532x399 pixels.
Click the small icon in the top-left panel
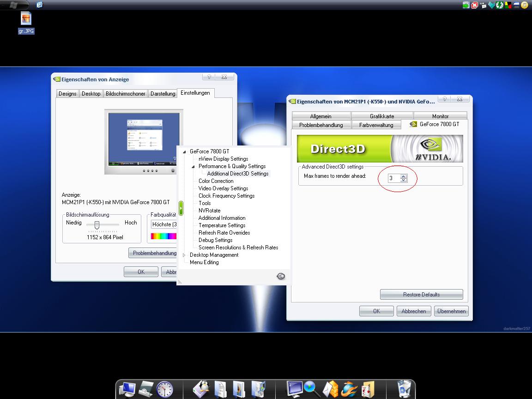pos(40,5)
